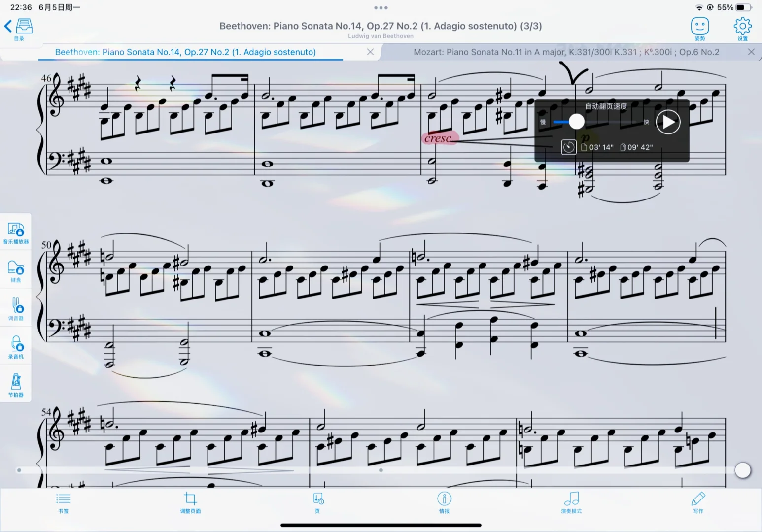Go back to the catalog (目录)
Viewport: 762px width, 532px height.
pos(18,29)
